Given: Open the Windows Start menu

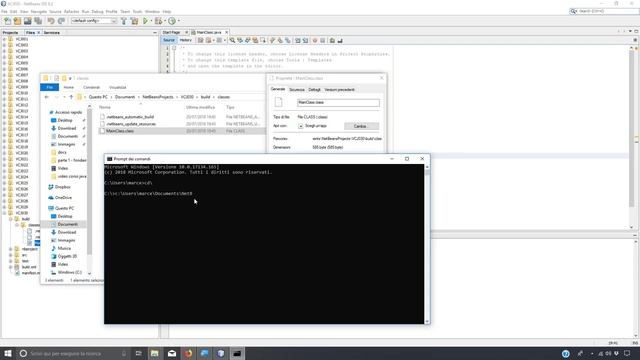Looking at the screenshot, I should (8, 353).
